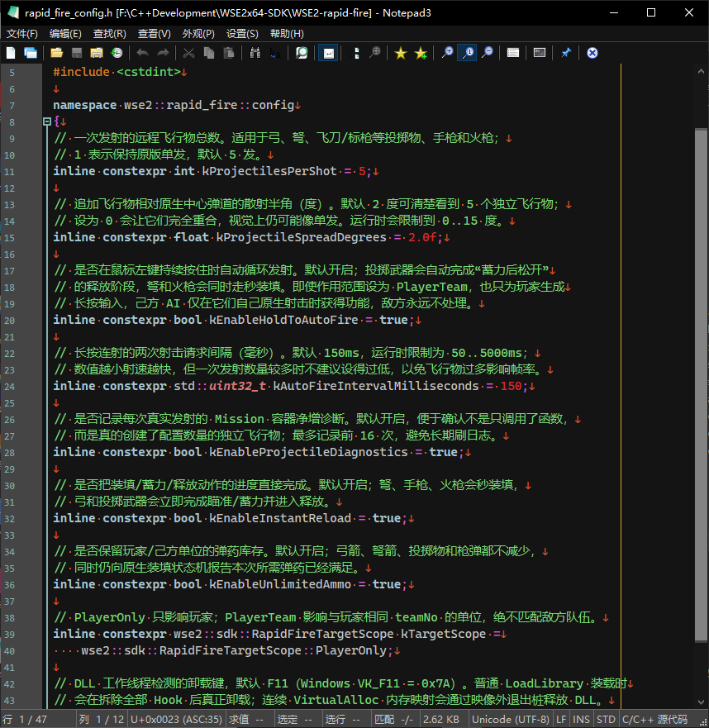The width and height of the screenshot is (709, 728).
Task: Click the vertical scrollbar thumb
Action: point(701,384)
